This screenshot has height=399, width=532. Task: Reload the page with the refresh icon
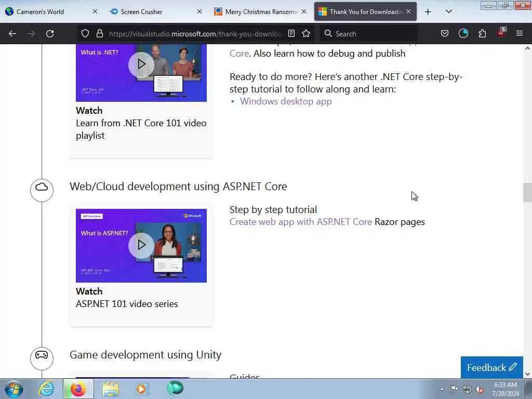click(50, 34)
